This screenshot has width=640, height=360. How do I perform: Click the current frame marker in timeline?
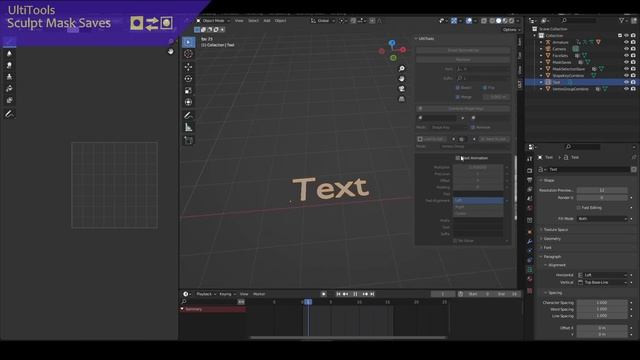tap(308, 302)
